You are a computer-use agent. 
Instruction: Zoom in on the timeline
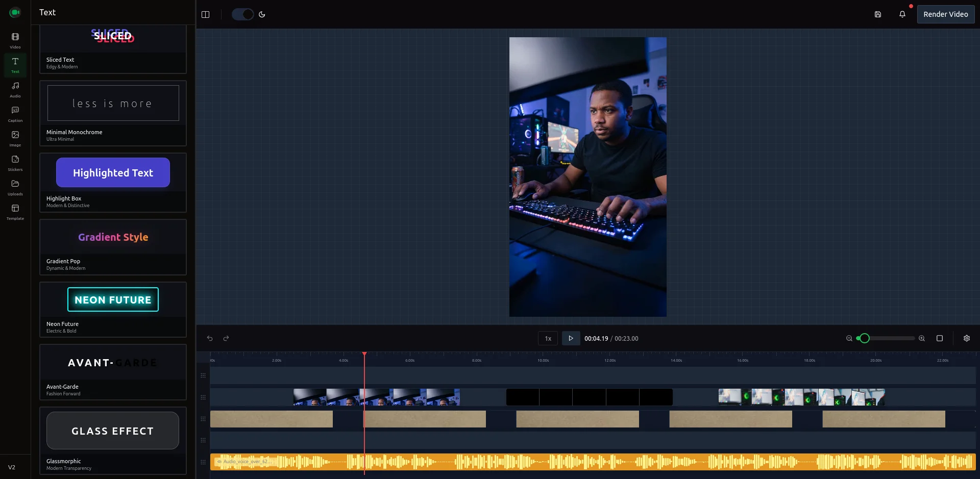click(922, 338)
